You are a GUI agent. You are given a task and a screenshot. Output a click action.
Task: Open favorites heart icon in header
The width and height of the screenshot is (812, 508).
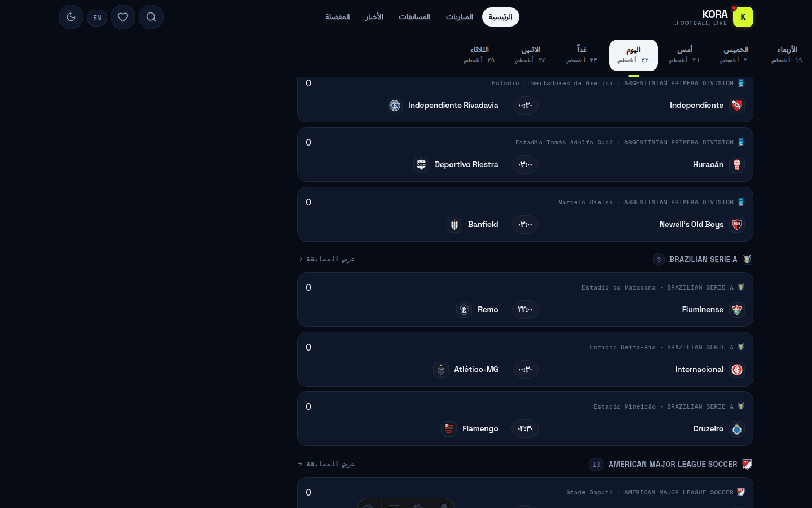(123, 17)
